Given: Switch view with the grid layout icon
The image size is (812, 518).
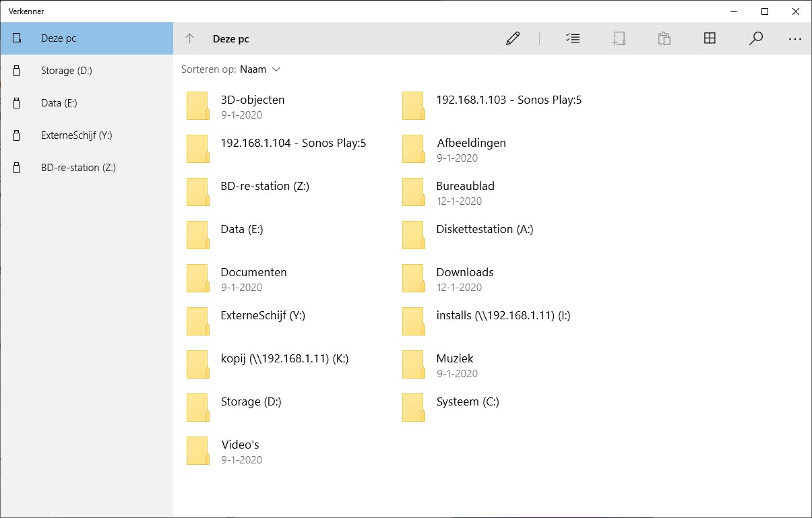Looking at the screenshot, I should point(710,38).
